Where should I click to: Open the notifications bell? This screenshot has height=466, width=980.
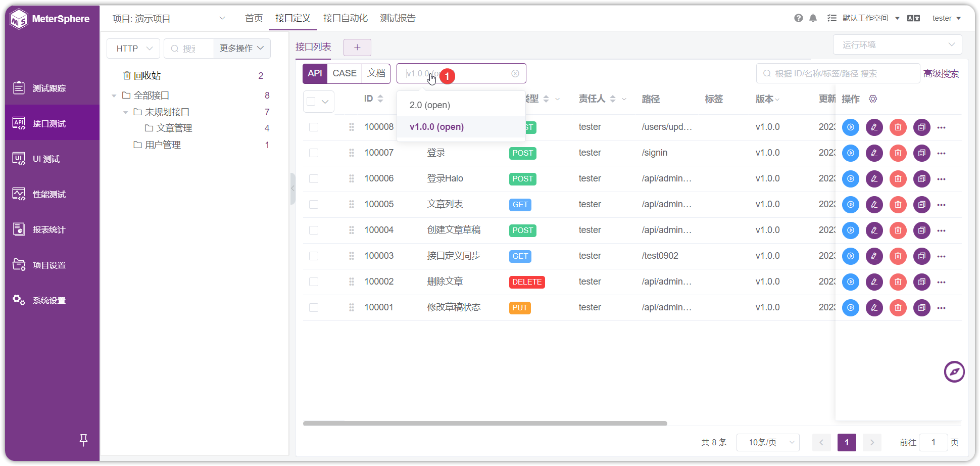813,18
